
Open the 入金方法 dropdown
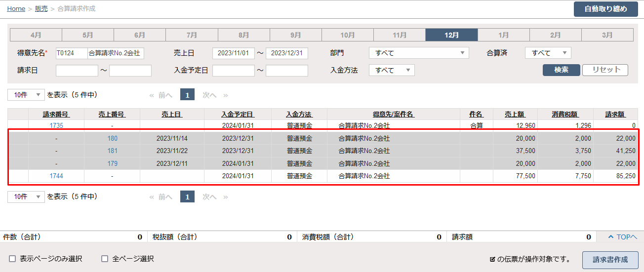(x=392, y=70)
